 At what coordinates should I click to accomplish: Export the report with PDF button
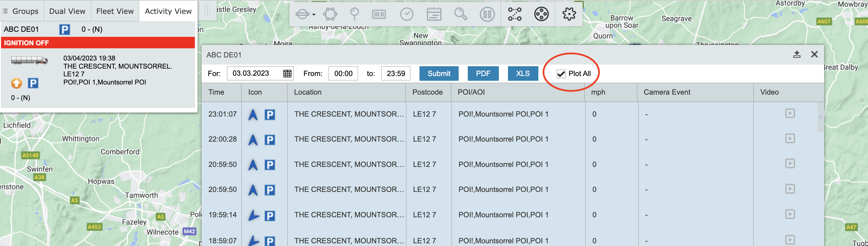point(483,74)
